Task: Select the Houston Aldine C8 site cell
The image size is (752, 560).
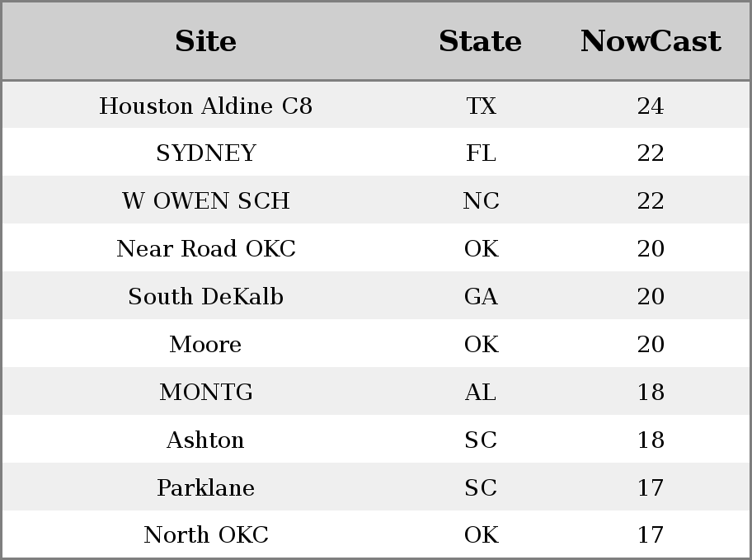Action: click(x=206, y=106)
